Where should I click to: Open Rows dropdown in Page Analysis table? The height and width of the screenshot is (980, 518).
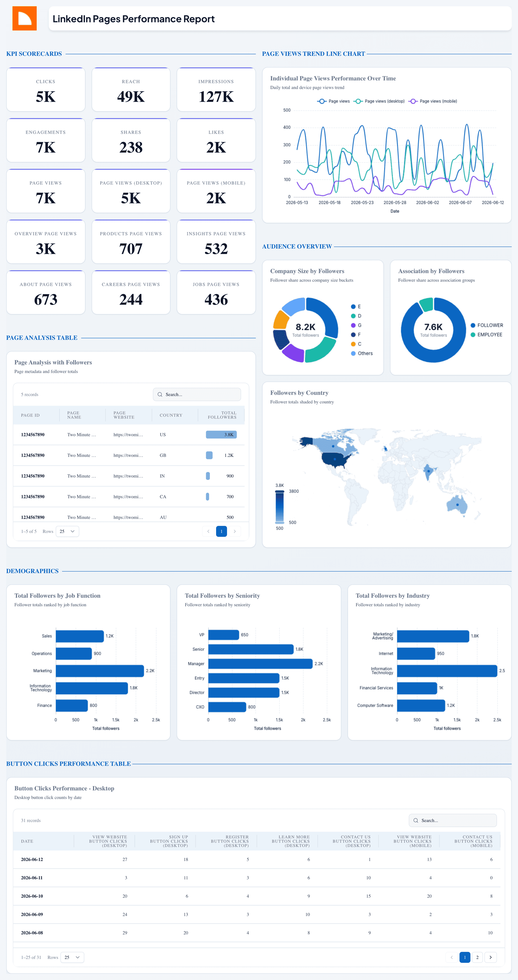coord(67,532)
